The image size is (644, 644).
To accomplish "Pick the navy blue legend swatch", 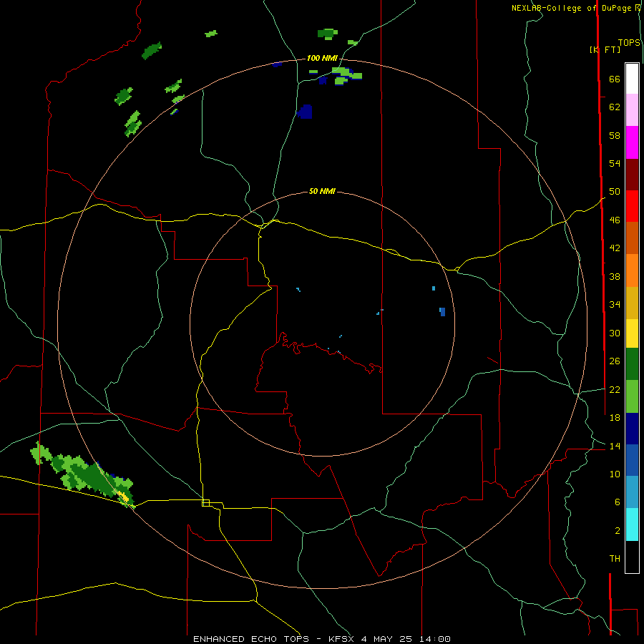I will tap(632, 429).
